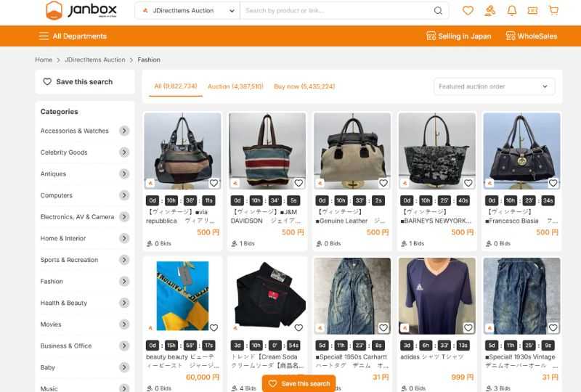Focus the product search input field
The width and height of the screenshot is (581, 392).
(x=337, y=11)
